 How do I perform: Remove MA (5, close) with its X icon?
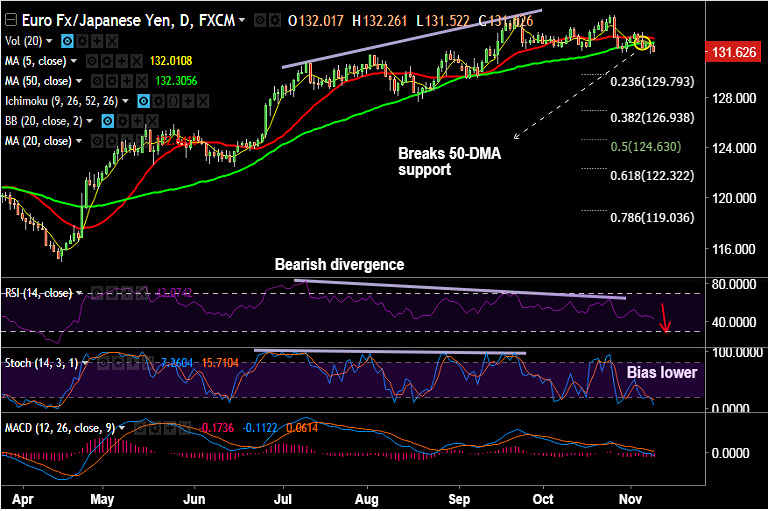pos(137,61)
